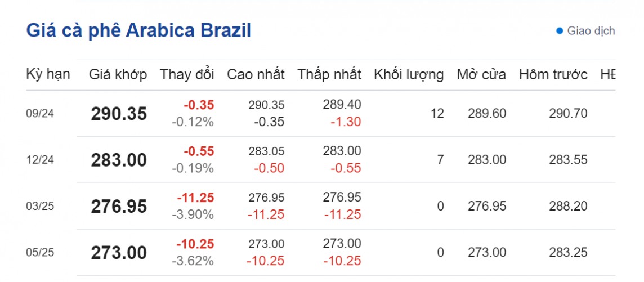The height and width of the screenshot is (282, 644).
Task: Click the Khối lượng column header
Action: pos(409,74)
